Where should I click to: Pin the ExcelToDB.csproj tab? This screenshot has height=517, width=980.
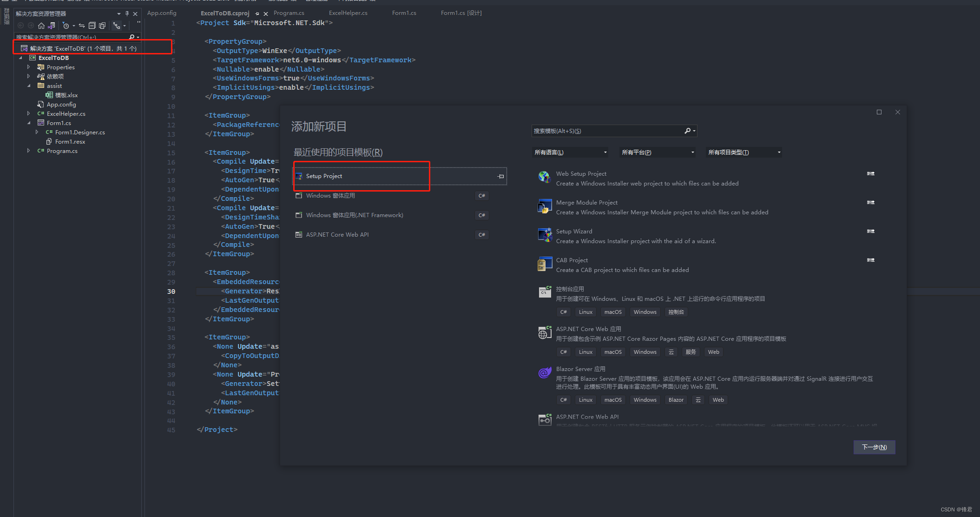pyautogui.click(x=257, y=14)
